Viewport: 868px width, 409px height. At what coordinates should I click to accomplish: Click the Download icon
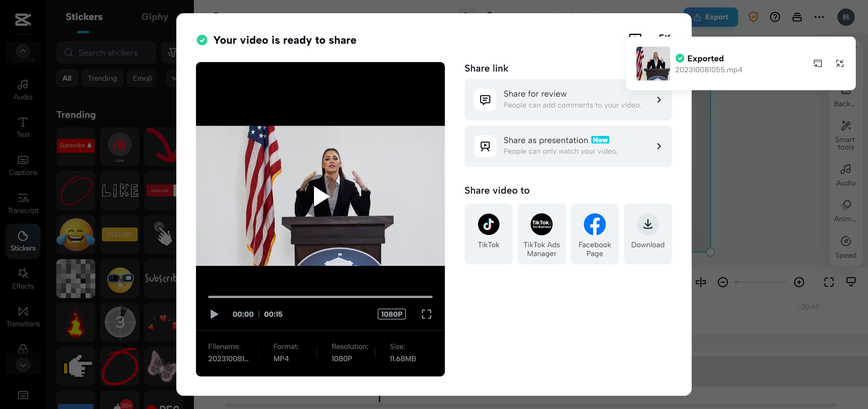click(648, 225)
